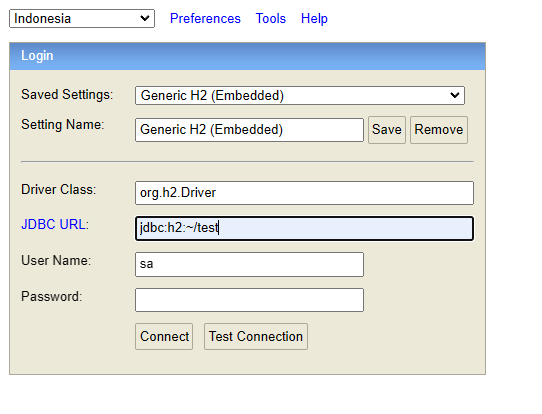Open the Tools link
The width and height of the screenshot is (542, 414).
tap(271, 18)
